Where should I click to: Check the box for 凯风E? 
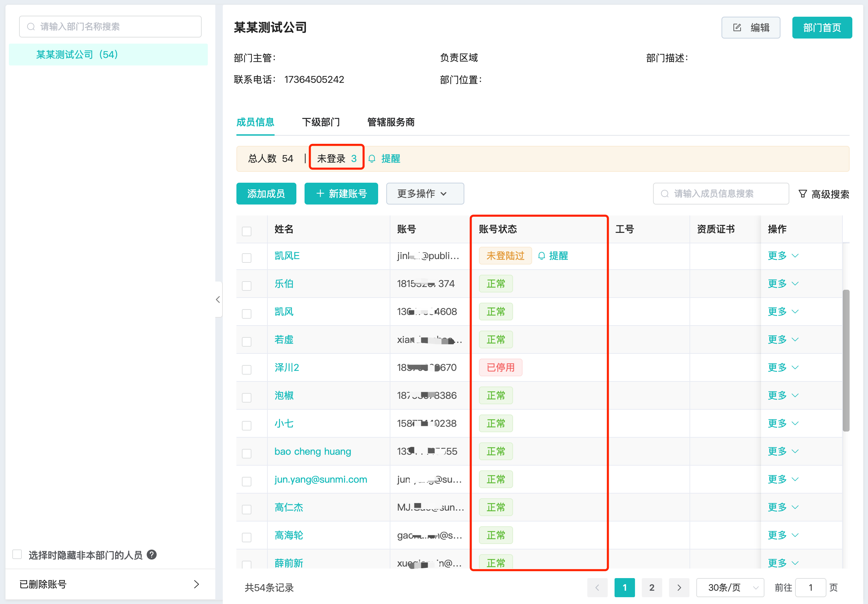pos(247,258)
